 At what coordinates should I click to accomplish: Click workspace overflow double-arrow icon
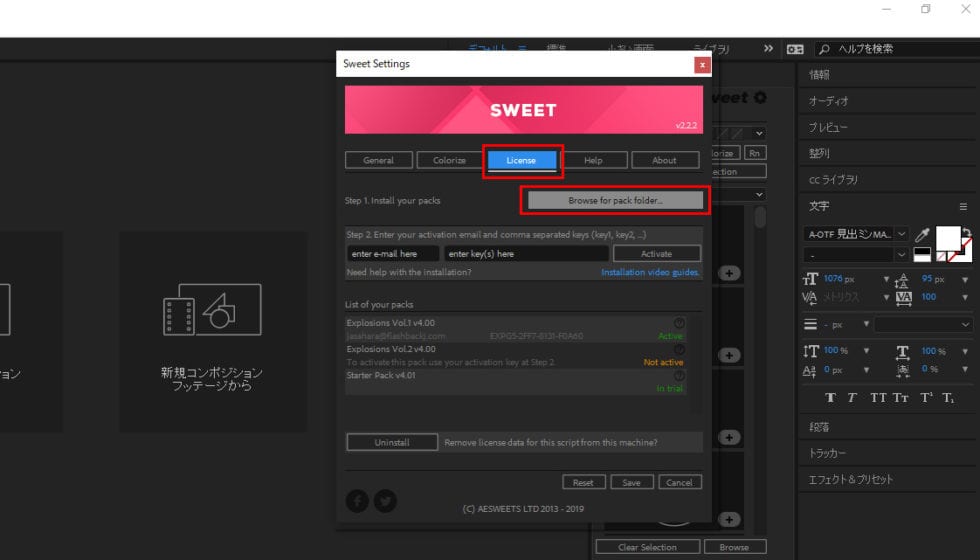tap(768, 49)
